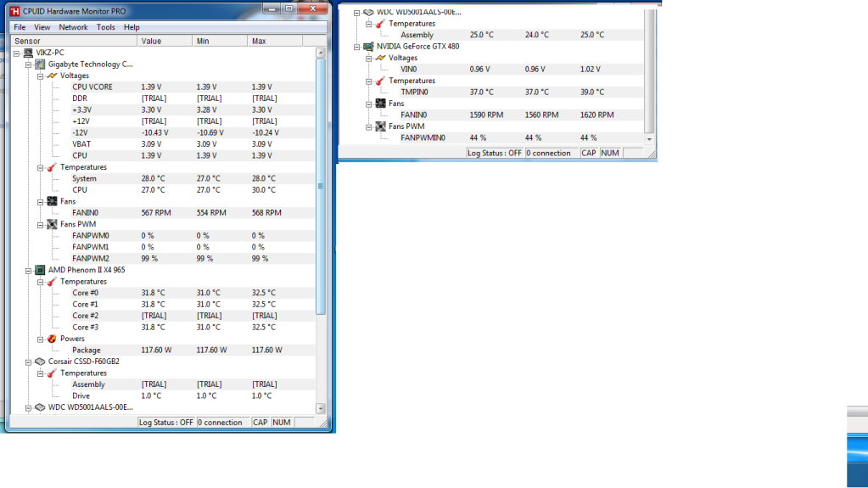This screenshot has width=868, height=488.
Task: Click the NVIDIA GeForce GTX 480 card icon
Action: coord(369,47)
